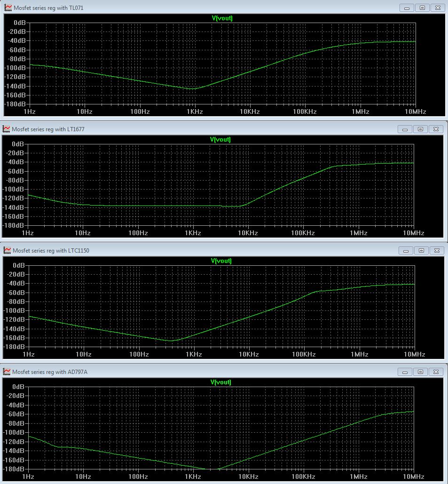This screenshot has width=448, height=484.
Task: Click the title 'Mosfet series reg with TL071'
Action: coord(48,8)
